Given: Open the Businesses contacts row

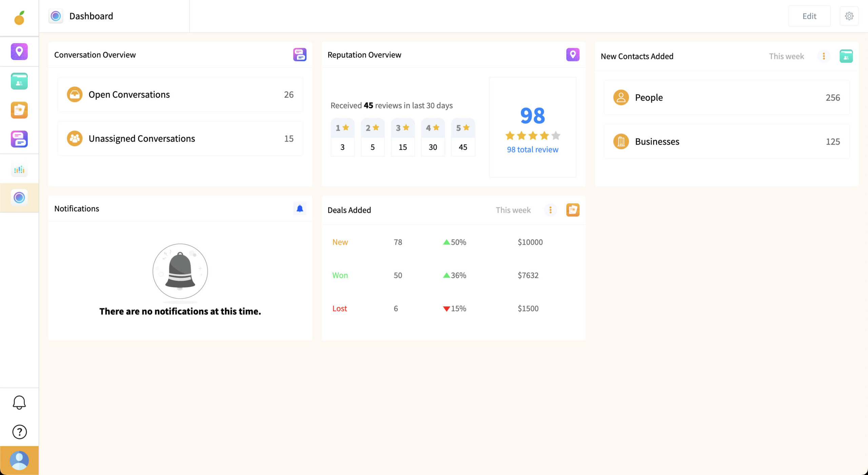Looking at the screenshot, I should click(x=726, y=141).
